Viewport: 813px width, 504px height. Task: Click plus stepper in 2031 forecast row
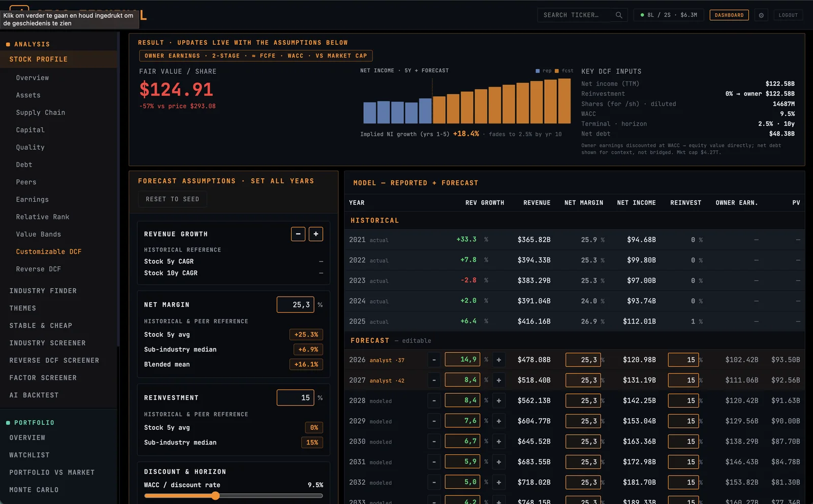click(x=499, y=462)
